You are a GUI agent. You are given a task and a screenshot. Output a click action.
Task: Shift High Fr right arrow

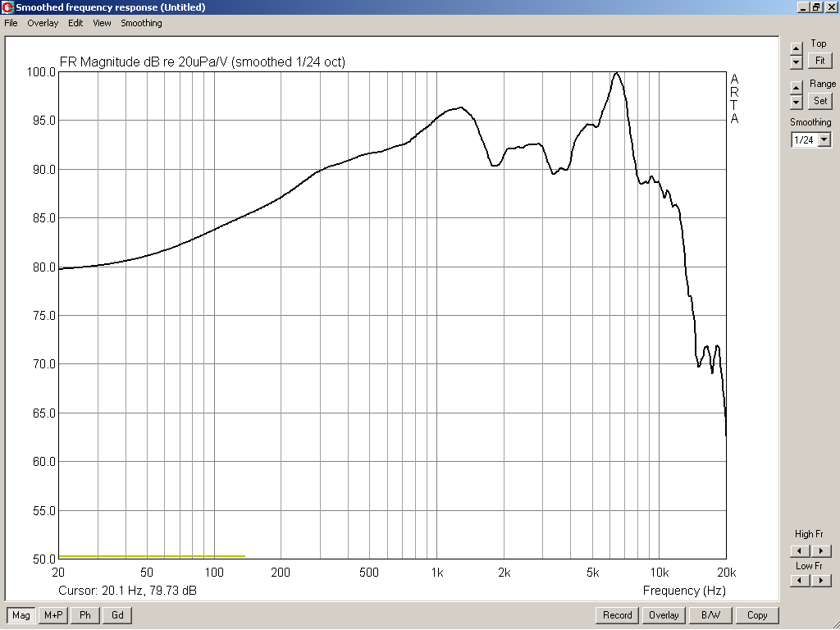(x=821, y=550)
